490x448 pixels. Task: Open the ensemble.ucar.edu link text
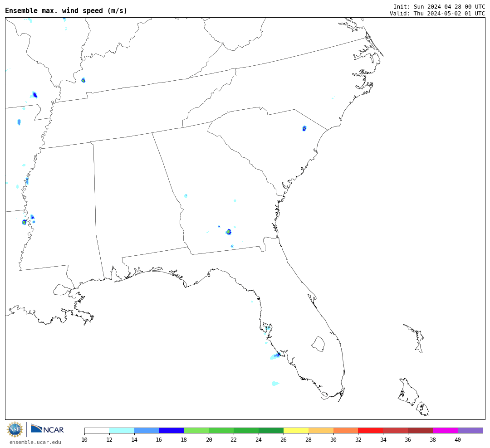coord(35,442)
